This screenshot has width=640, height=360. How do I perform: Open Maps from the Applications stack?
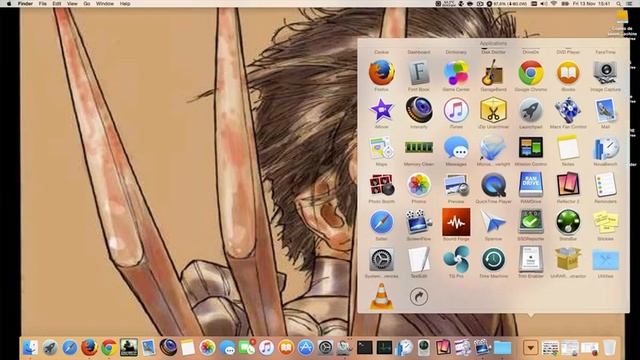(381, 148)
